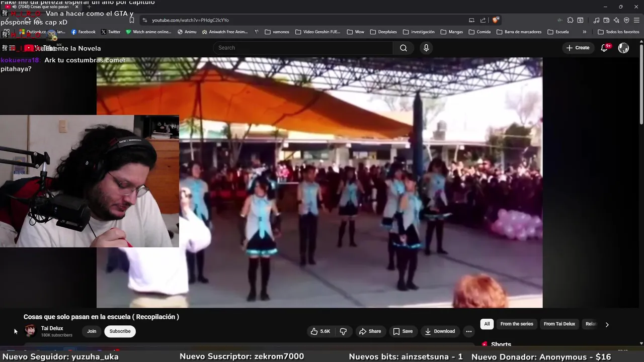Open more actions ellipsis below video
644x362 pixels.
[x=469, y=331]
